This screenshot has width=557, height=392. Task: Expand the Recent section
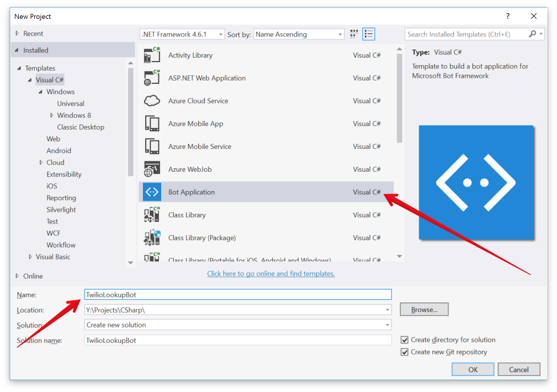[x=17, y=33]
